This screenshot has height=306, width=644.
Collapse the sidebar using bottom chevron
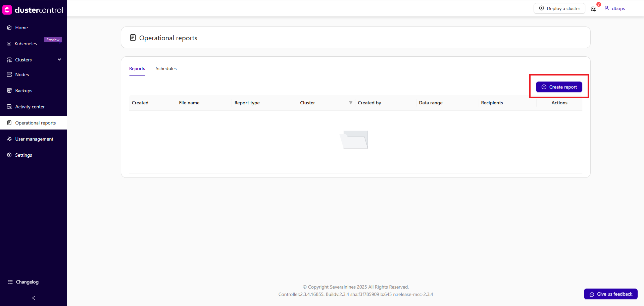[33, 298]
